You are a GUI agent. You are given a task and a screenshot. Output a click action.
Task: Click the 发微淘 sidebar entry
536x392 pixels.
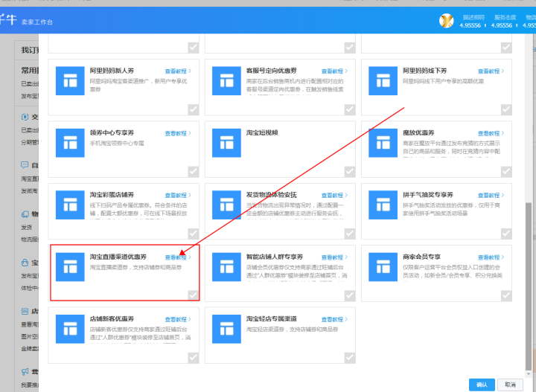click(x=29, y=190)
